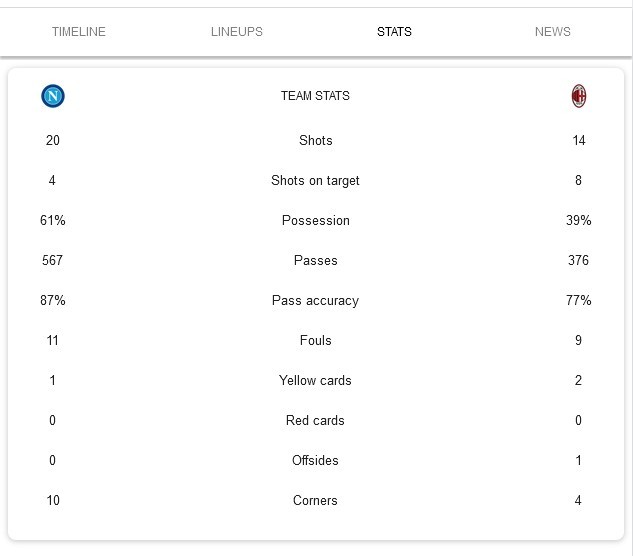
Task: Click Milan's 376 passes value
Action: tap(578, 261)
